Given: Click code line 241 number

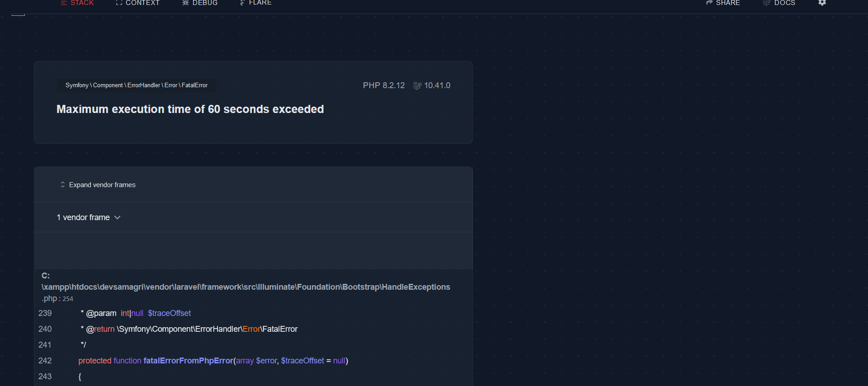Looking at the screenshot, I should [x=45, y=345].
